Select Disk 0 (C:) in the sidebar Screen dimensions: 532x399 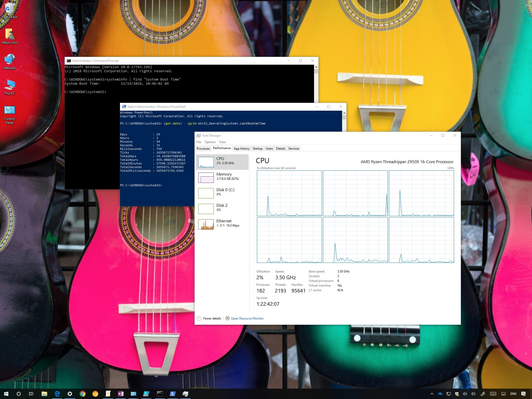coord(222,193)
